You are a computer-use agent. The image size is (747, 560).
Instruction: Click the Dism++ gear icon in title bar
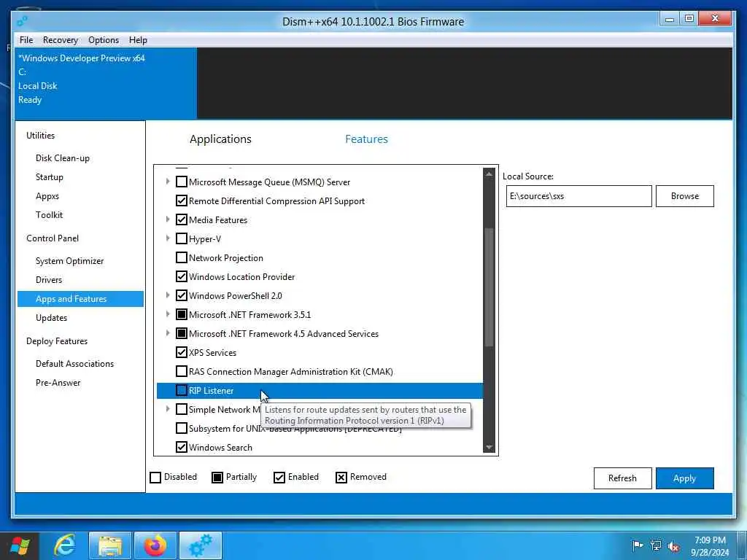(22, 21)
